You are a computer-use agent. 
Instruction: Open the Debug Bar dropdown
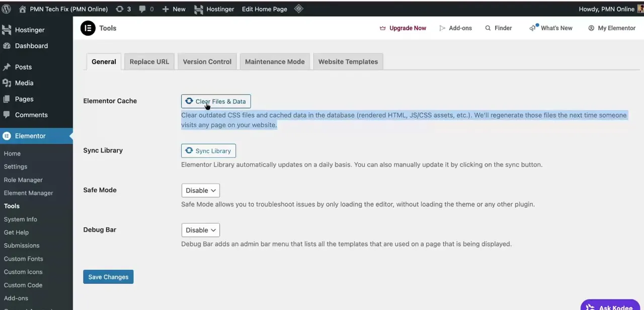[x=201, y=230]
